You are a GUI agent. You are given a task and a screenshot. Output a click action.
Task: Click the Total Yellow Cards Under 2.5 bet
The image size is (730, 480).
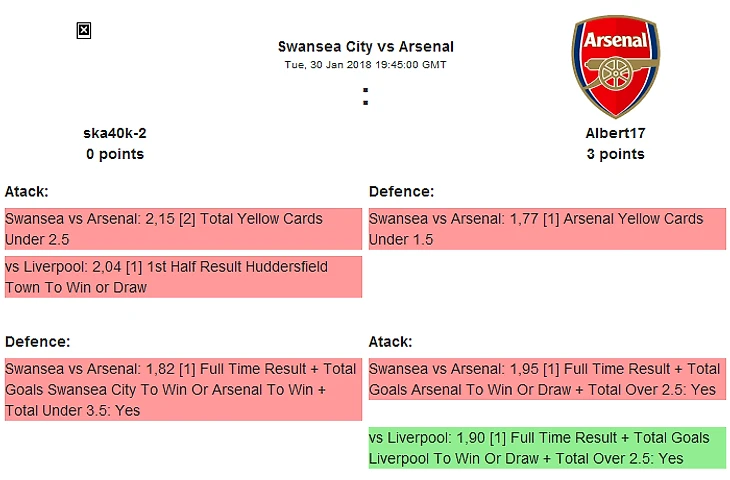point(183,229)
